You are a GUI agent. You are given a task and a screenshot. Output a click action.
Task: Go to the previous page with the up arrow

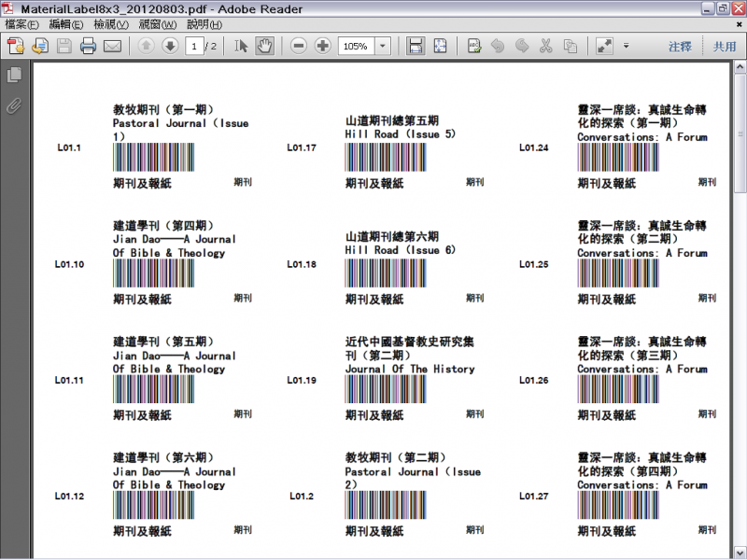[x=147, y=46]
